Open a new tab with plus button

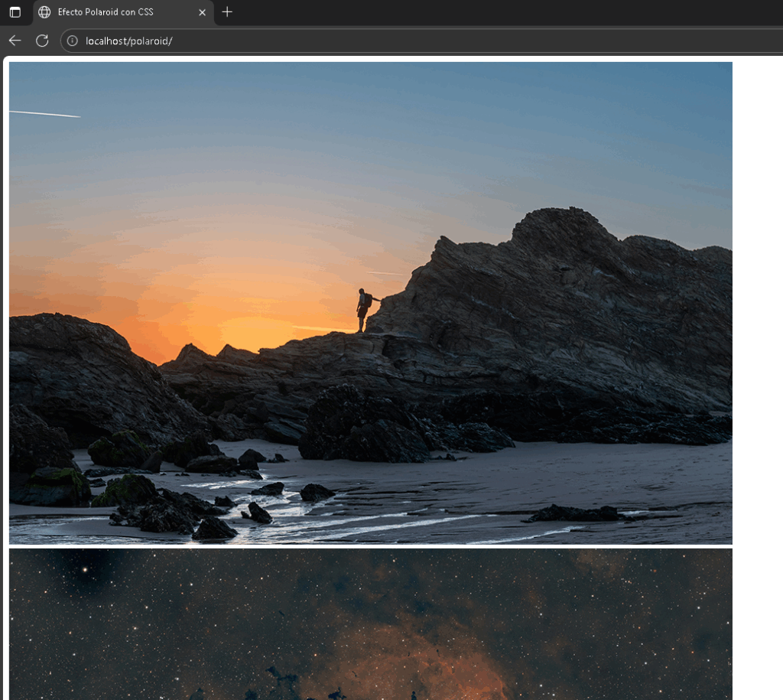coord(227,12)
